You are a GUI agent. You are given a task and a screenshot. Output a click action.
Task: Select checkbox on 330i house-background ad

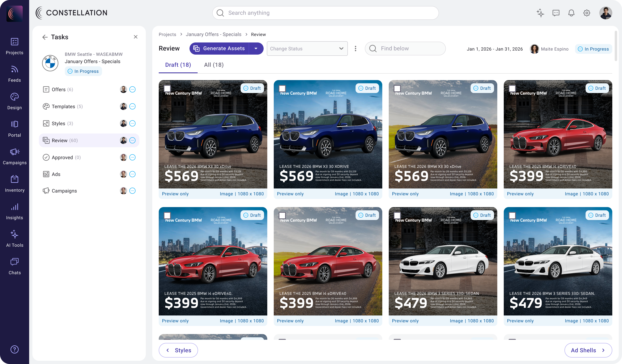[397, 215]
